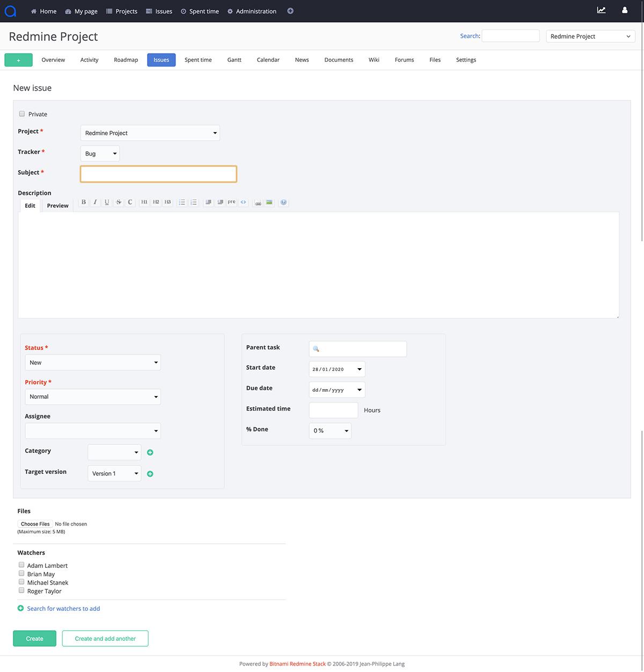
Task: Select Roger Taylor watcher checkbox
Action: pos(21,591)
